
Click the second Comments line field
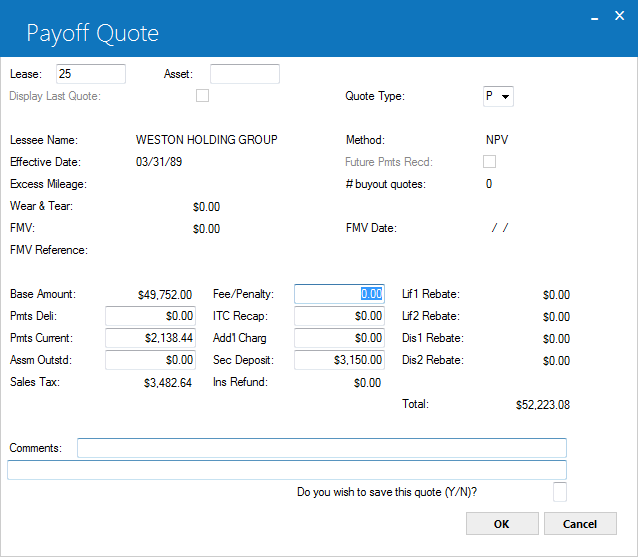(x=287, y=470)
